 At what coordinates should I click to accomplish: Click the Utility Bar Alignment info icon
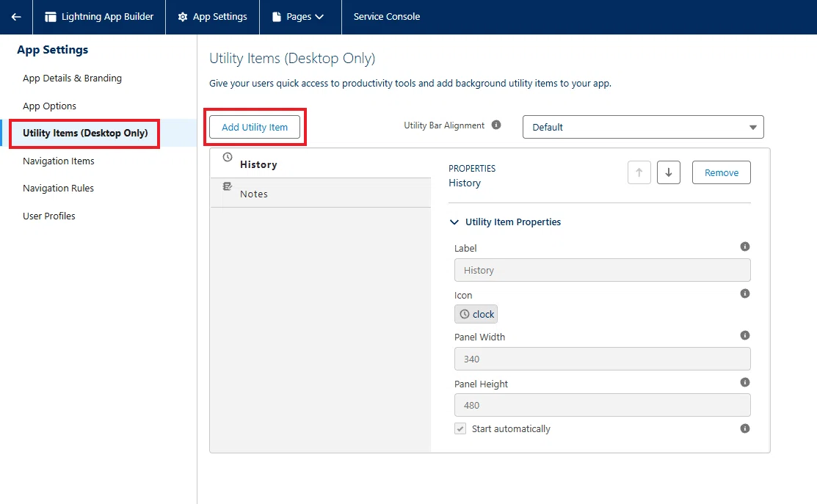pyautogui.click(x=496, y=125)
